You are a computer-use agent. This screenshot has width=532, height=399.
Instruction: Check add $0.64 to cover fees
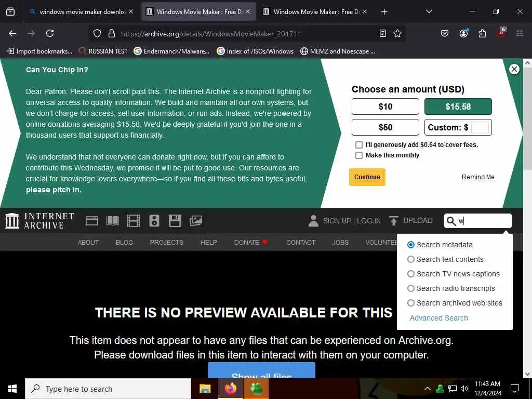pos(358,145)
